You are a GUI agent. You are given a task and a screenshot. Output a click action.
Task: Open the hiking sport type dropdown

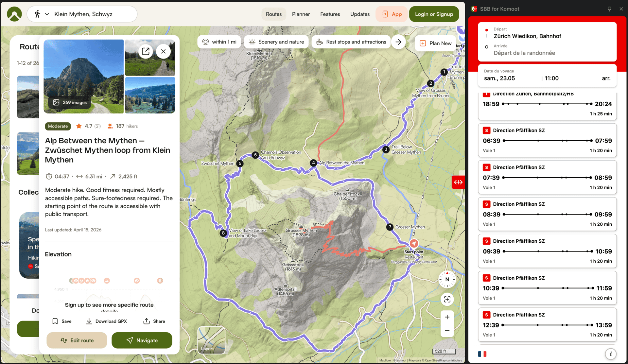[42, 14]
